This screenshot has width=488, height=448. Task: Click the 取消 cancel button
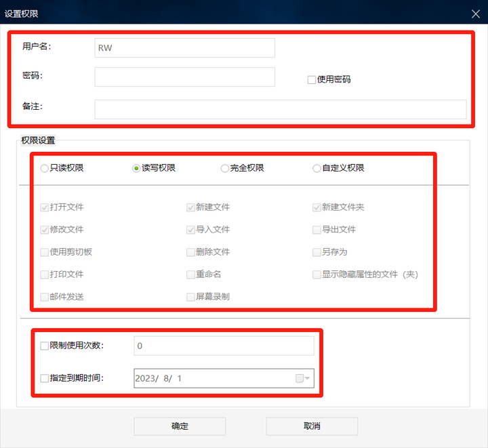tap(312, 426)
